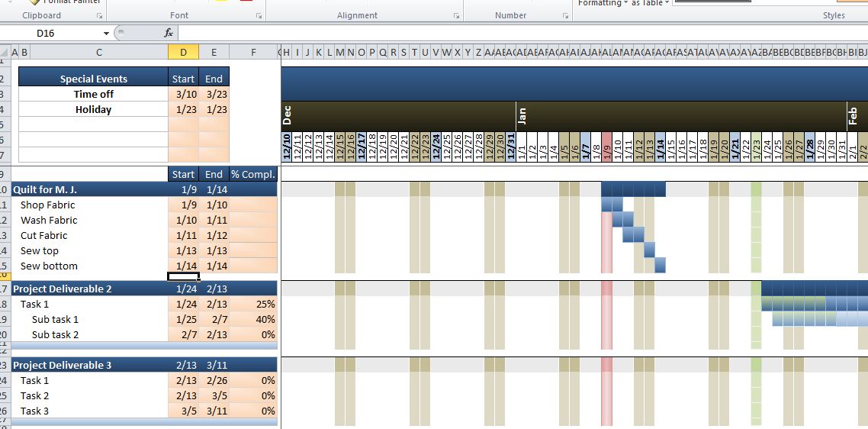Select the 12/10 date column in the timeline

(x=287, y=147)
